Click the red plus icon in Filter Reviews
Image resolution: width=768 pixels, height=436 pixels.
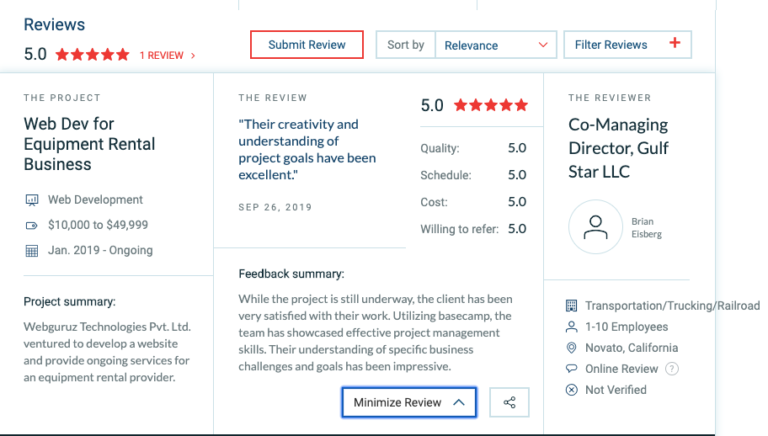coord(674,44)
